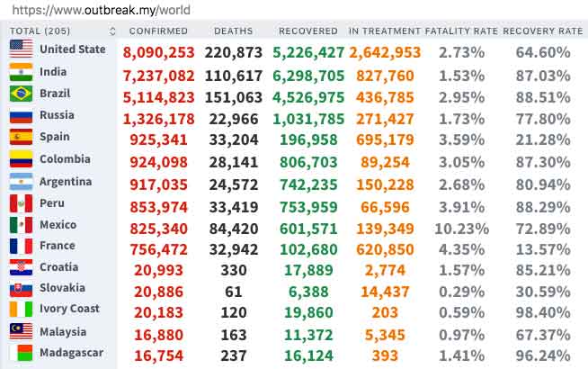Image resolution: width=588 pixels, height=369 pixels.
Task: Select Mexico's 10.23% fatality rate cell
Action: pos(461,228)
